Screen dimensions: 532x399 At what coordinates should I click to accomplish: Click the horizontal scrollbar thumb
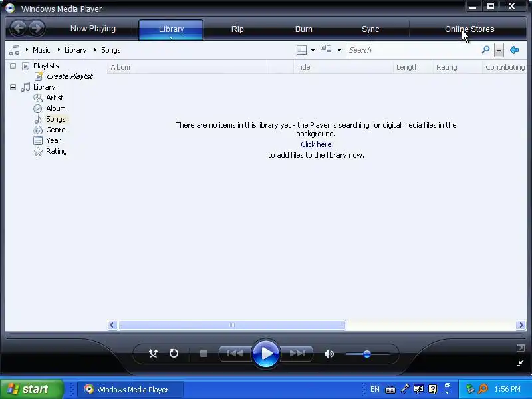[232, 325]
